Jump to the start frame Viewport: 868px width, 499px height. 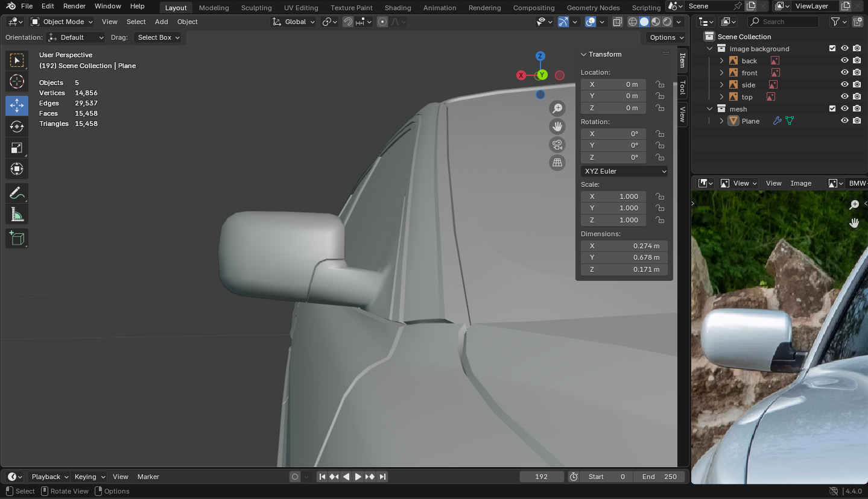(x=322, y=477)
